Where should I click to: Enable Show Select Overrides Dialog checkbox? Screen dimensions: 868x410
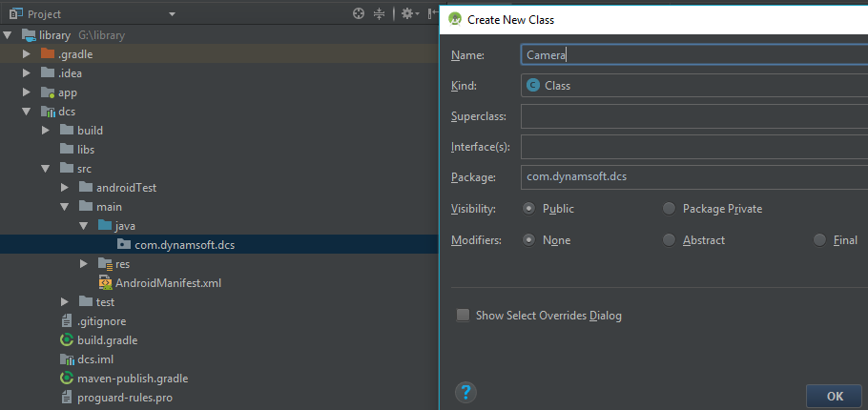463,316
